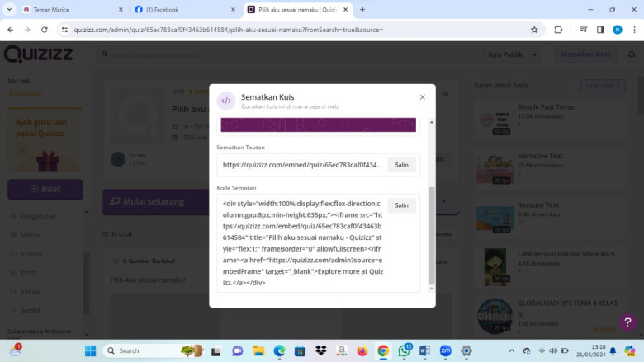Bookmark this page with the star
Image resolution: width=644 pixels, height=362 pixels.
[x=534, y=30]
